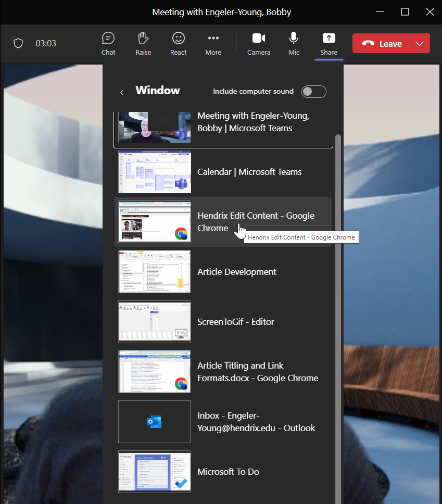Minimize the meeting window
This screenshot has height=504, width=442.
click(x=380, y=12)
